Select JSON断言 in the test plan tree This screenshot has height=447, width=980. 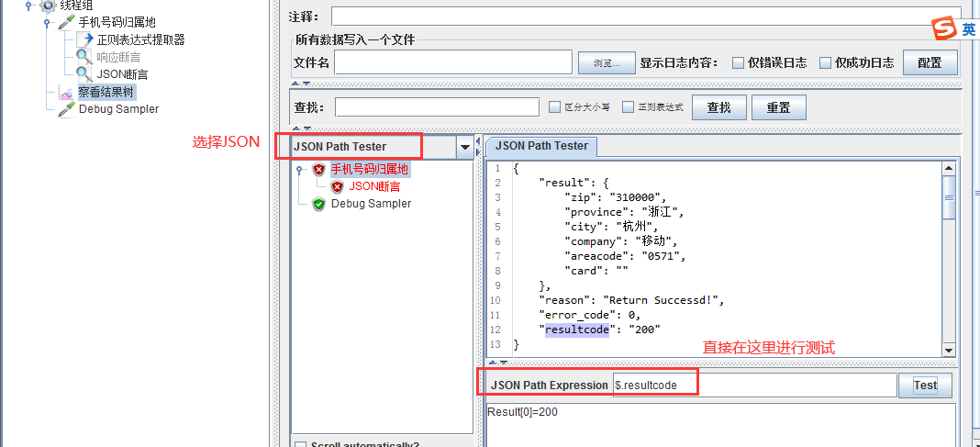click(x=123, y=74)
